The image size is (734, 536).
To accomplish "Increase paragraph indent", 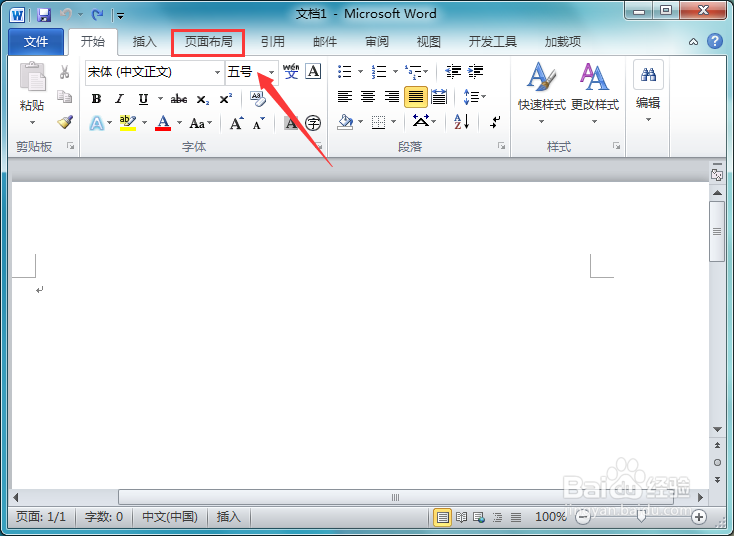I will 476,71.
